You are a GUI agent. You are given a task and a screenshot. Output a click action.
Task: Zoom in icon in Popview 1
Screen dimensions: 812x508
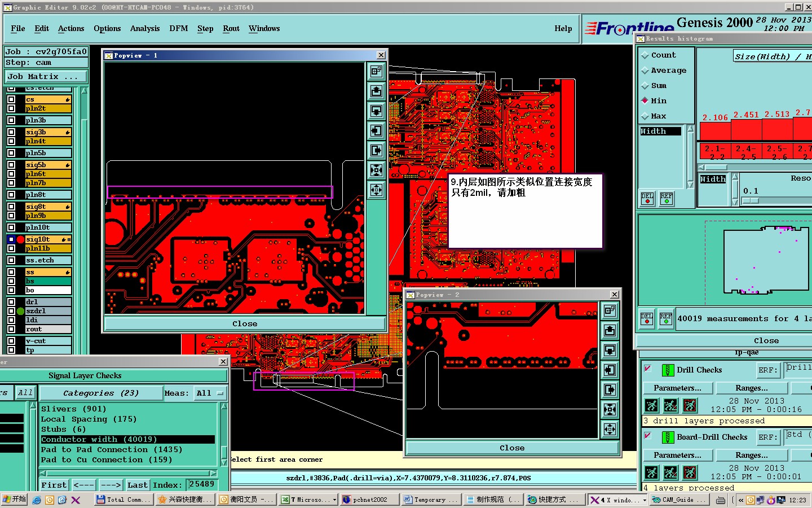coord(376,170)
